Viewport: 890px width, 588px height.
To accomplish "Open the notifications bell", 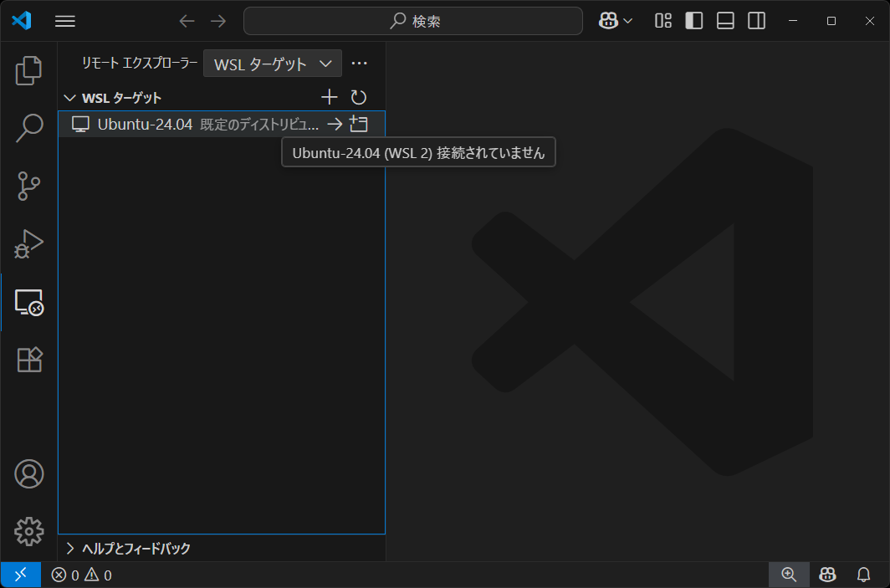I will click(863, 575).
